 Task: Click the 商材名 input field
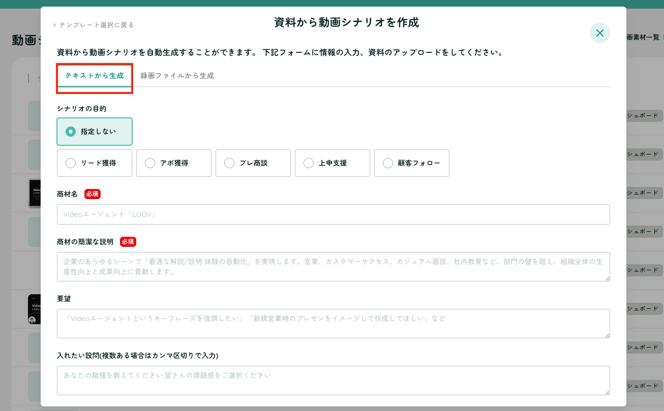(333, 214)
